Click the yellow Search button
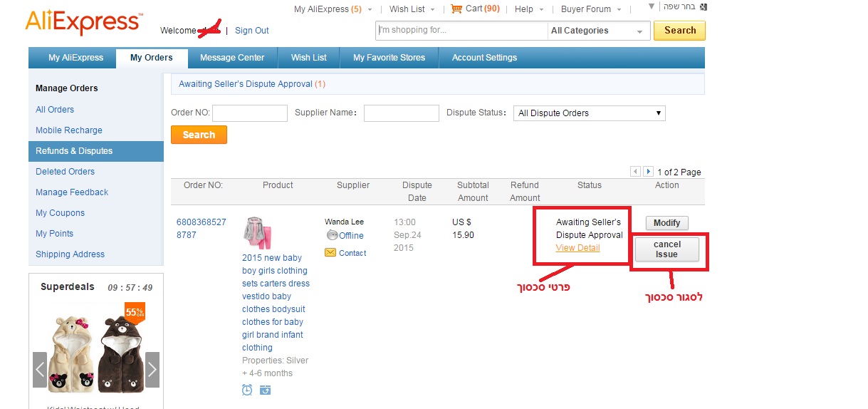This screenshot has width=868, height=409. [x=680, y=31]
